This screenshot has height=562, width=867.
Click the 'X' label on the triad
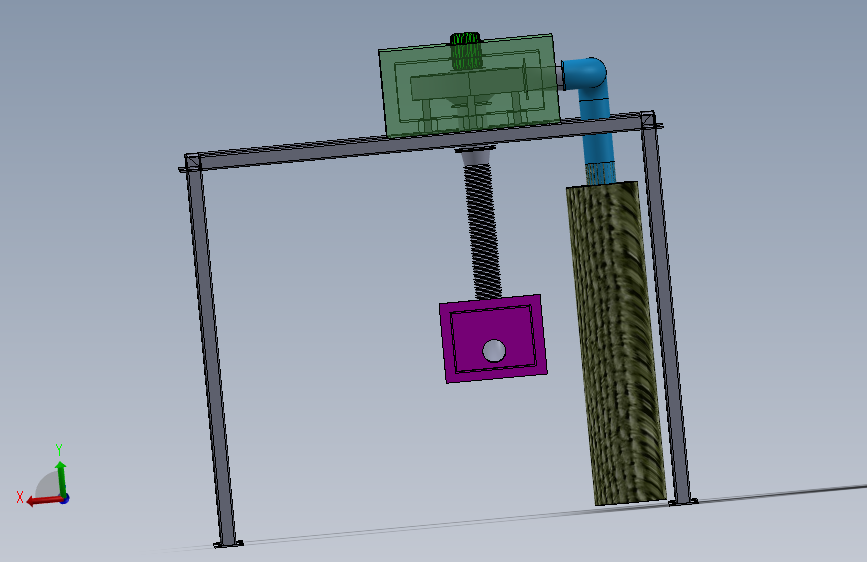coord(20,497)
